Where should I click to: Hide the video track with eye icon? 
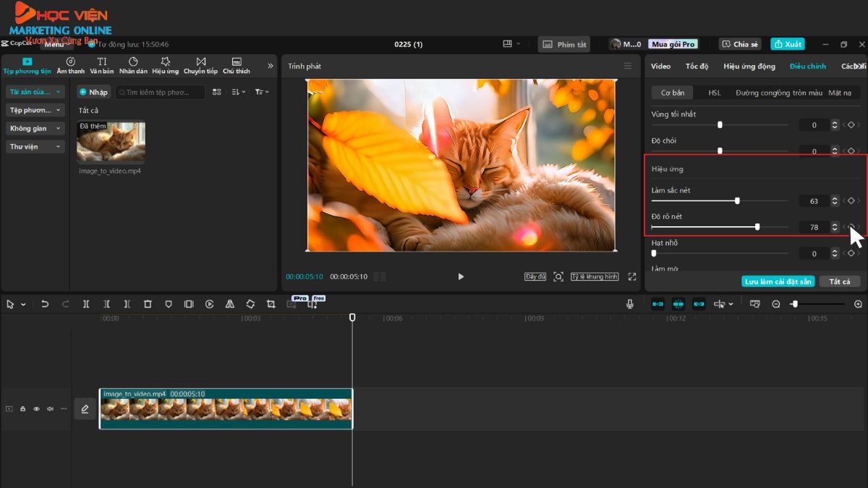[x=36, y=409]
